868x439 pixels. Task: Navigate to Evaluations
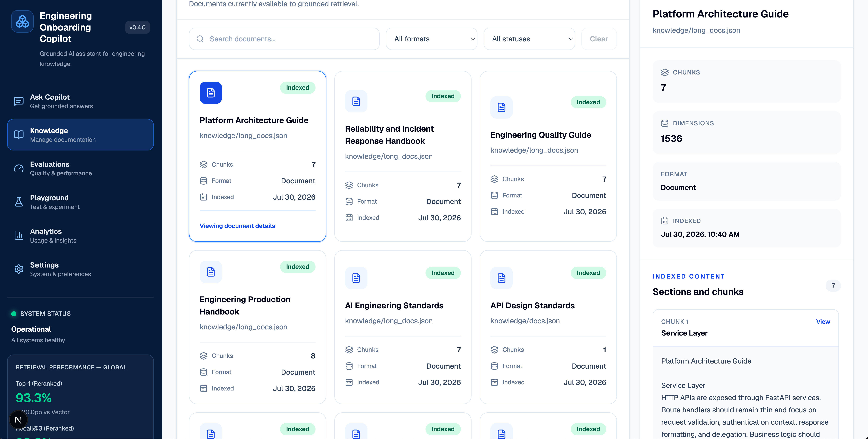pyautogui.click(x=80, y=168)
